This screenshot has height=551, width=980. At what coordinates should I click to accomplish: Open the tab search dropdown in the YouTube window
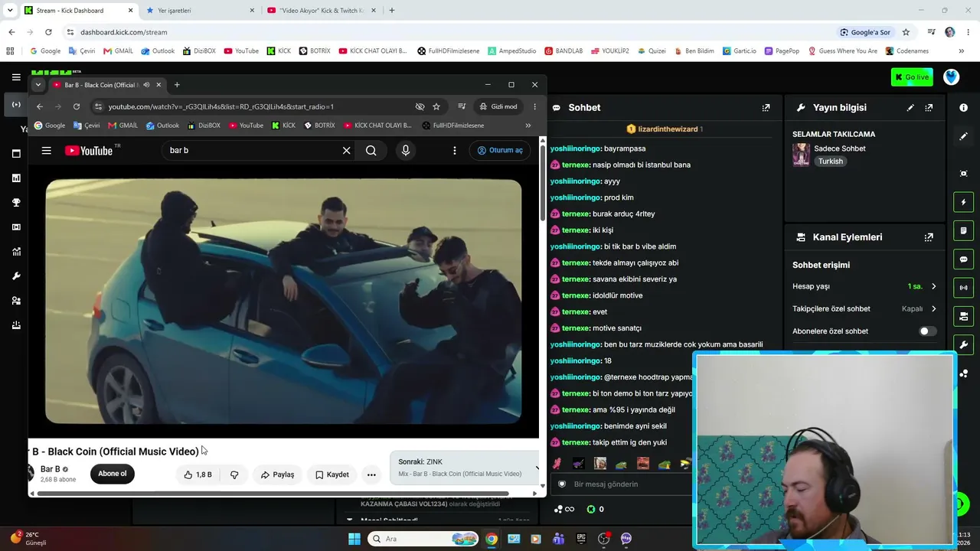click(x=38, y=85)
